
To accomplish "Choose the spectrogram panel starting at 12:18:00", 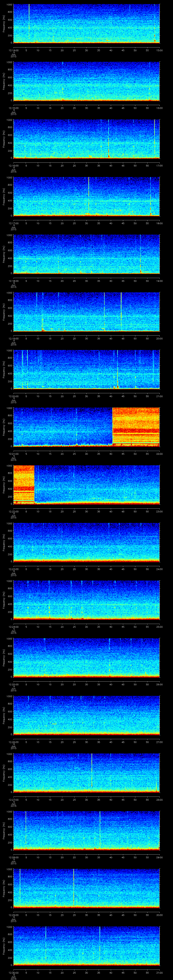I will pos(86,254).
